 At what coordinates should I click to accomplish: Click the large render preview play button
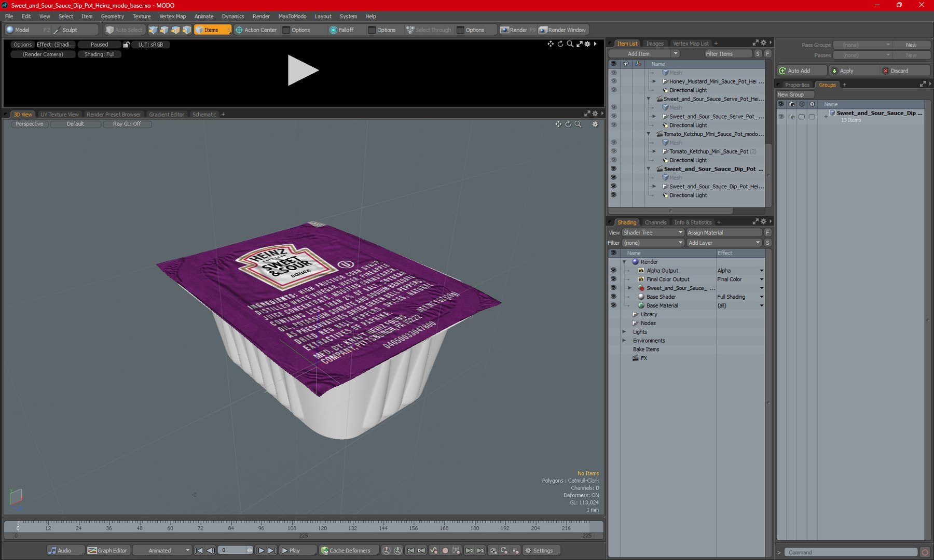tap(303, 71)
